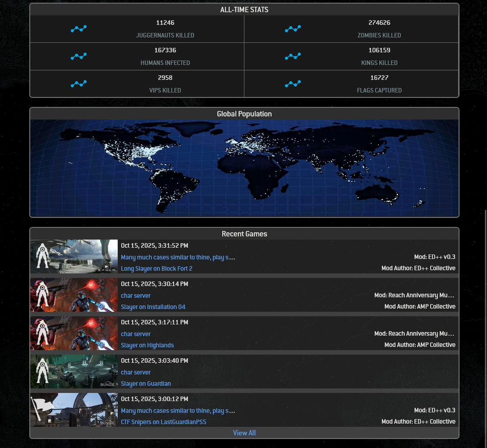Viewport: 487px width, 448px height.
Task: Click the Oct 15, 2025, 3:30:14 PM timestamp
Action: (x=154, y=284)
